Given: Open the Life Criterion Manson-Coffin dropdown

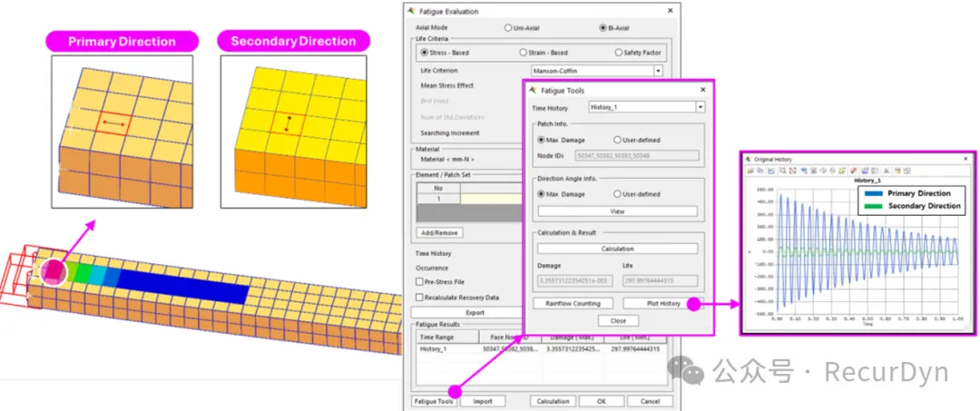Looking at the screenshot, I should 658,70.
